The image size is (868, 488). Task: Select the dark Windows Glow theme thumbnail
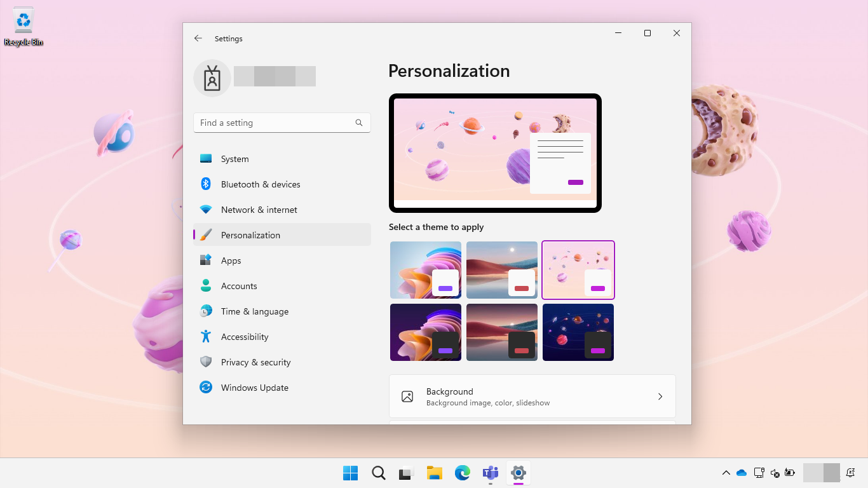tap(425, 332)
